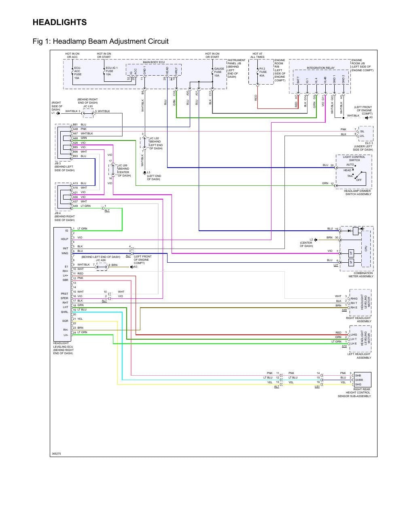The height and width of the screenshot is (521, 420).
Task: Select RIGHT HEADLIGHT ASSEMBLY label
Action: click(x=358, y=320)
